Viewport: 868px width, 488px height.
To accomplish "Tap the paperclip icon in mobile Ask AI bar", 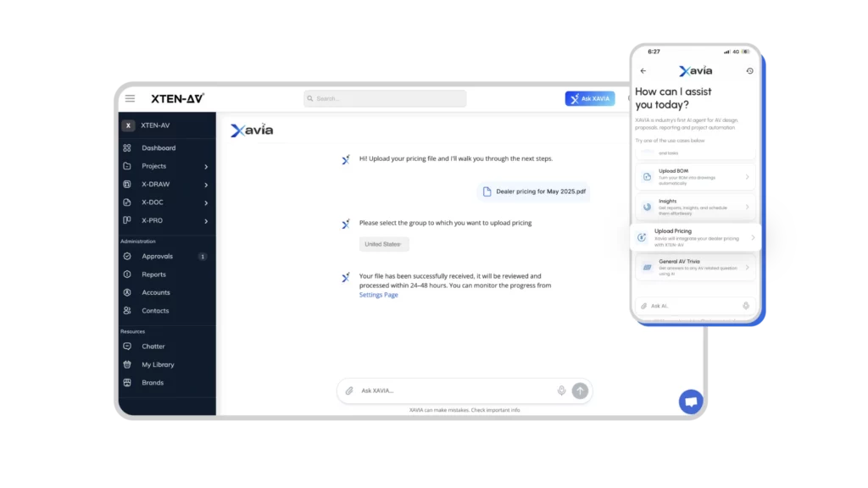I will click(x=644, y=306).
